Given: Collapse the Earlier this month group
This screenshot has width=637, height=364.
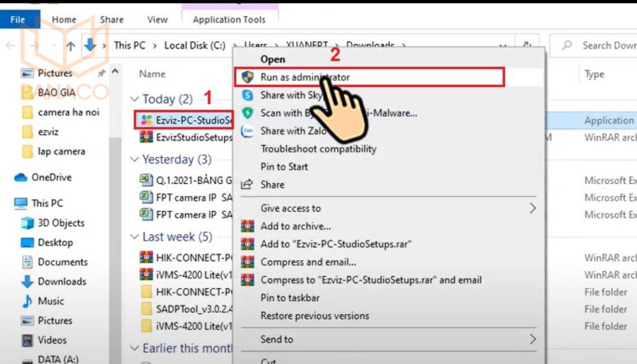Looking at the screenshot, I should tap(134, 349).
